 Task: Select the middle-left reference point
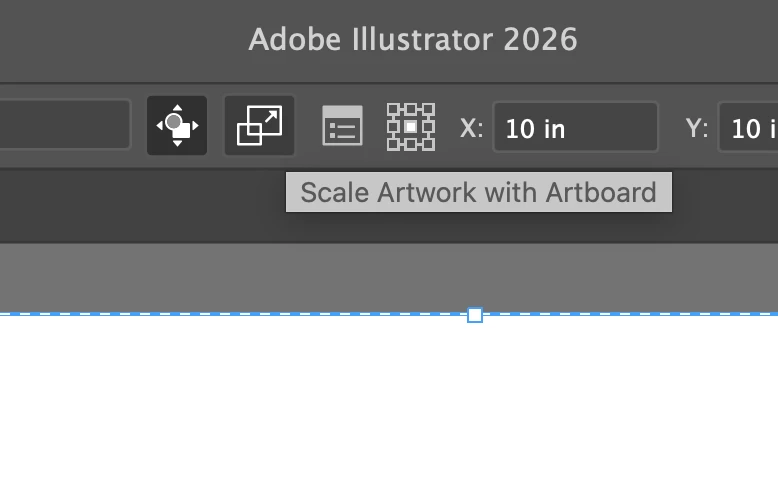pyautogui.click(x=393, y=127)
